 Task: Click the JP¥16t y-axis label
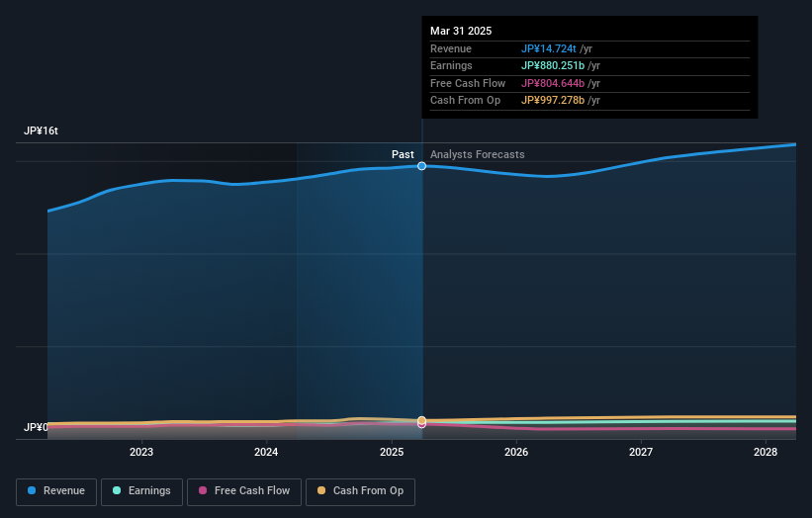(x=41, y=130)
